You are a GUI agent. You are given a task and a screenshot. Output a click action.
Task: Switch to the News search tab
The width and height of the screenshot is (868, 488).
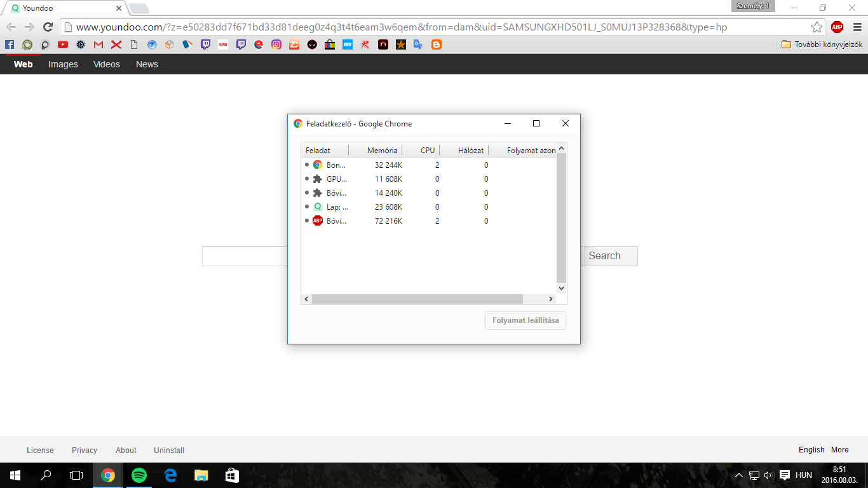[x=147, y=64]
